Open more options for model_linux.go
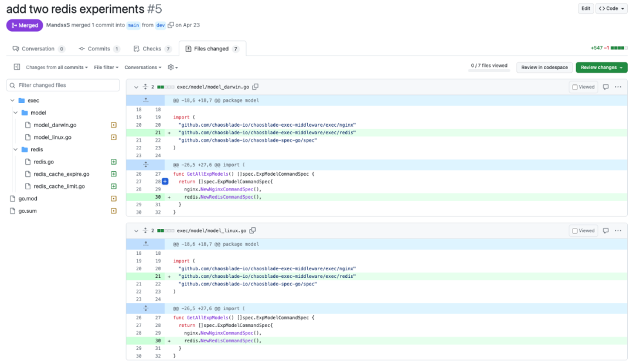The width and height of the screenshot is (633, 364). (618, 230)
